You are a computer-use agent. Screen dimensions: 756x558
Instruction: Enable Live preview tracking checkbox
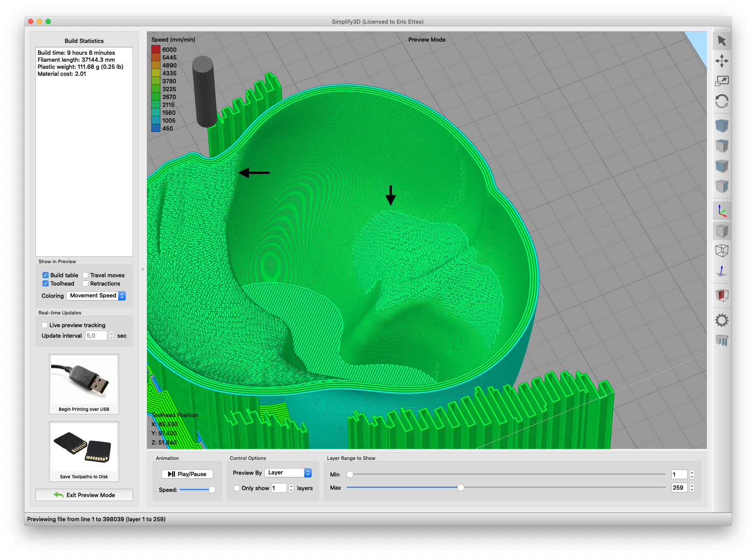pos(45,325)
